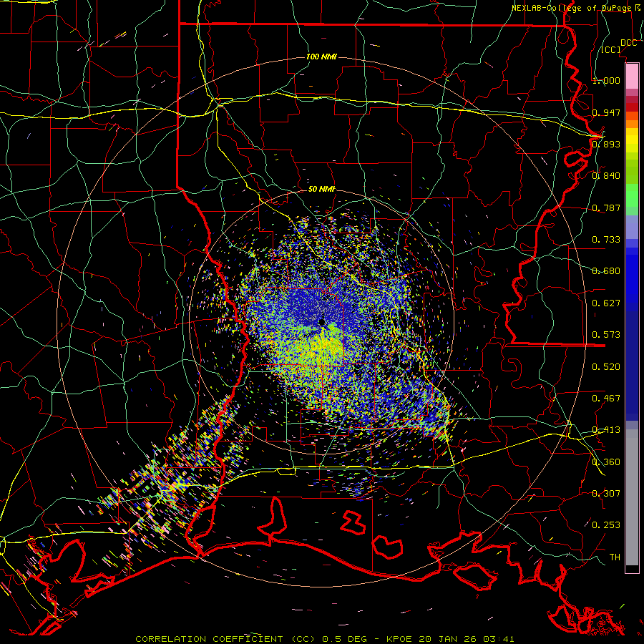Select the 0.947 scale value

click(606, 112)
